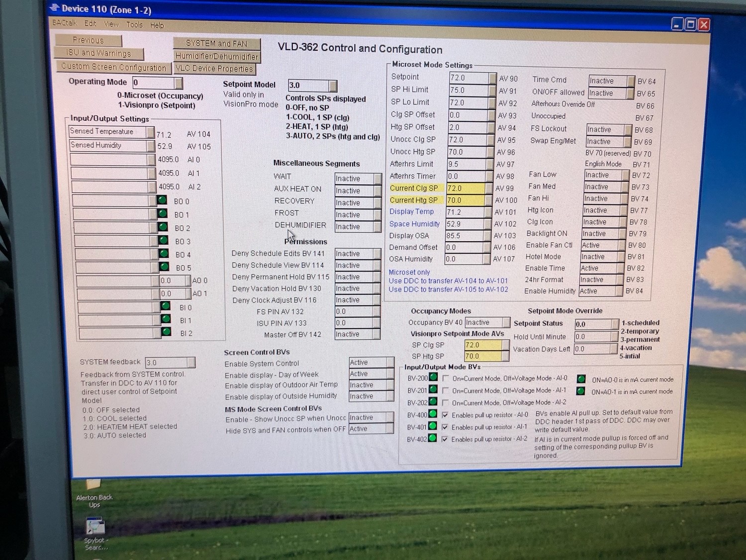The height and width of the screenshot is (560, 746).
Task: Click the BI 2 green status indicator
Action: 166,332
